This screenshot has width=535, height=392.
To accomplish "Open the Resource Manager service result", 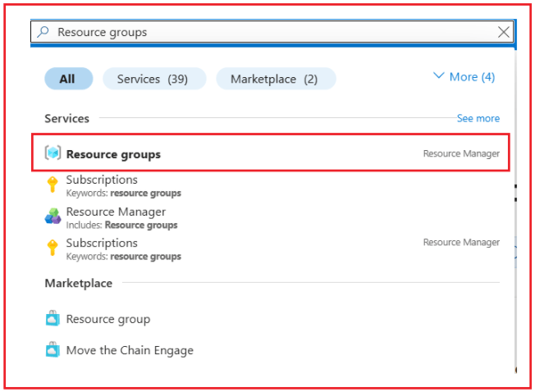I will pos(272,218).
